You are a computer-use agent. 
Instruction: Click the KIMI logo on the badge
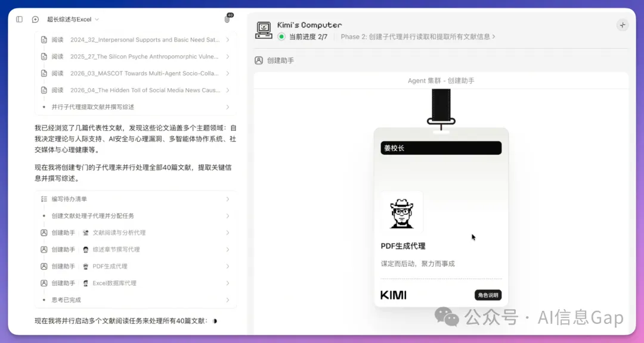[393, 295]
